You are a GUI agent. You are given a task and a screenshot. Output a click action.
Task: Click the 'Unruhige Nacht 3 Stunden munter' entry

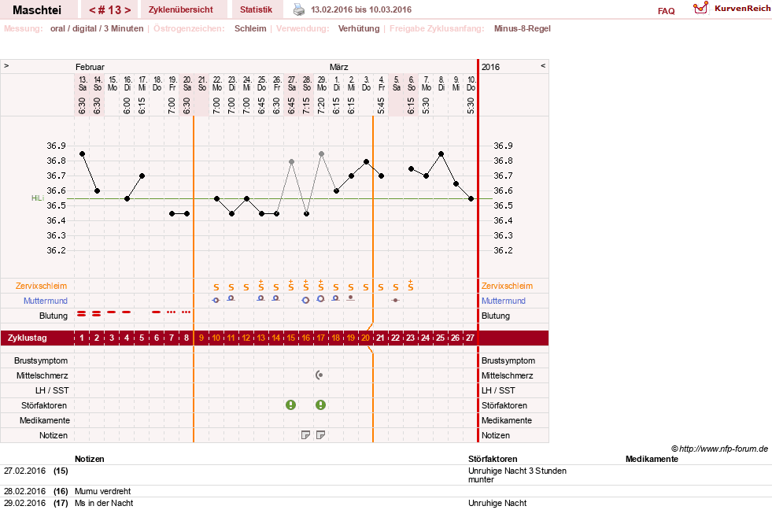tap(518, 475)
